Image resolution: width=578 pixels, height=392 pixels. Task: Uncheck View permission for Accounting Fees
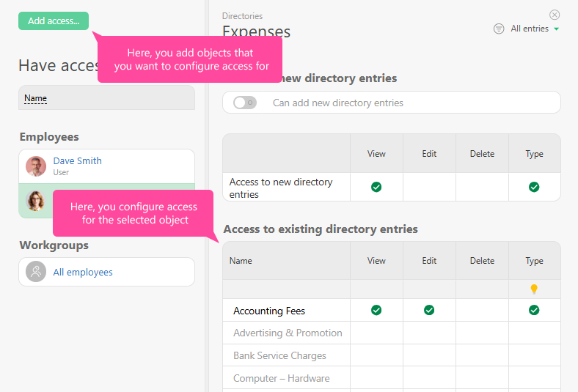tap(376, 311)
